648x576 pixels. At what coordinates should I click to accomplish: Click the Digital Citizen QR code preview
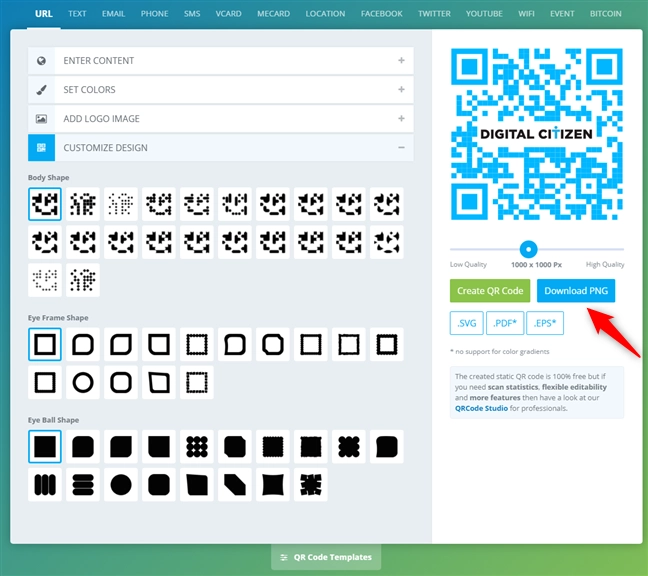pyautogui.click(x=536, y=134)
